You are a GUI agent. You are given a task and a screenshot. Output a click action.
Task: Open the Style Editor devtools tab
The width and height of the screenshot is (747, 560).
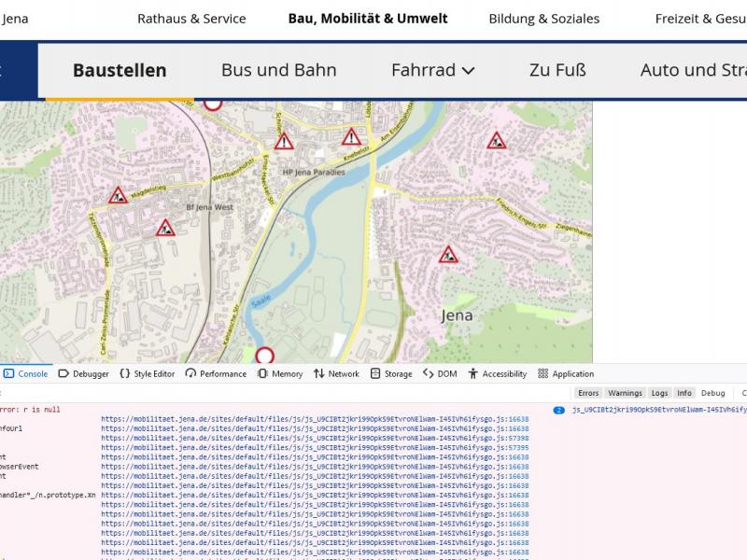pos(147,373)
